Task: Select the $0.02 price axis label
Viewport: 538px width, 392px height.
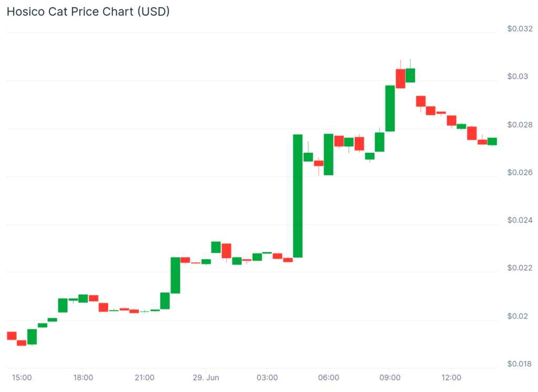Action: 517,316
